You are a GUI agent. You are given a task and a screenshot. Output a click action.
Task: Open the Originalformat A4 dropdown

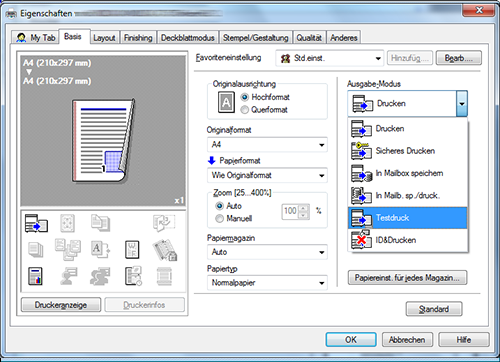(x=267, y=145)
